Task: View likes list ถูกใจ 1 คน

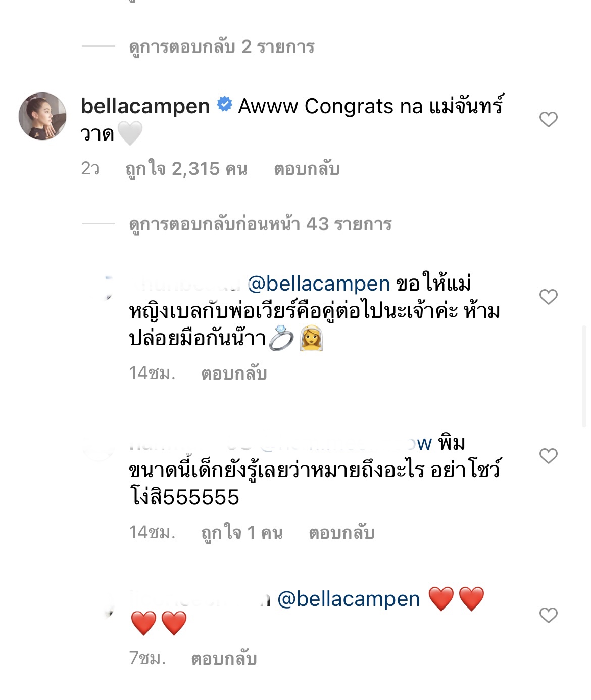Action: click(x=242, y=533)
